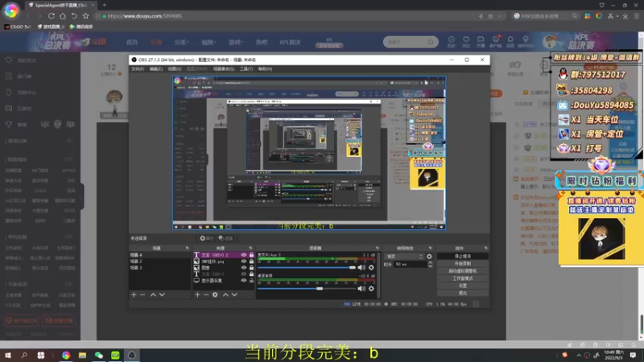Move selected source up in list
The height and width of the screenshot is (362, 644).
click(x=225, y=294)
